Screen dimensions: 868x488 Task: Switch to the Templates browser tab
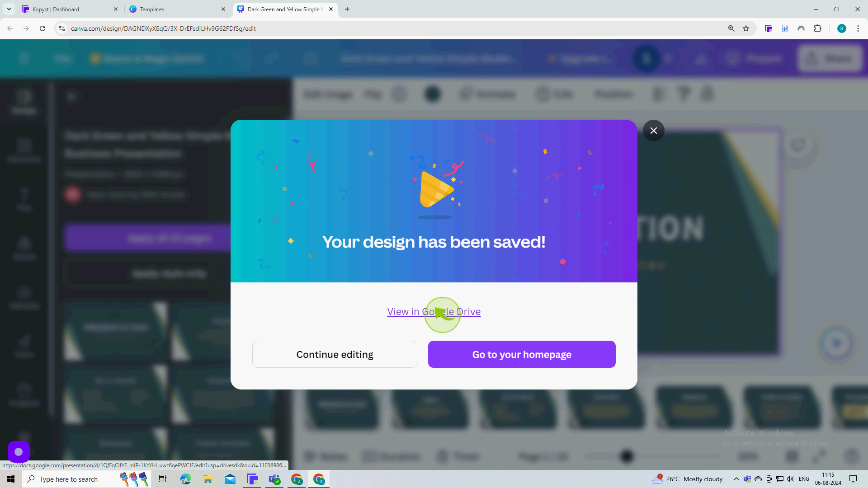tap(152, 9)
